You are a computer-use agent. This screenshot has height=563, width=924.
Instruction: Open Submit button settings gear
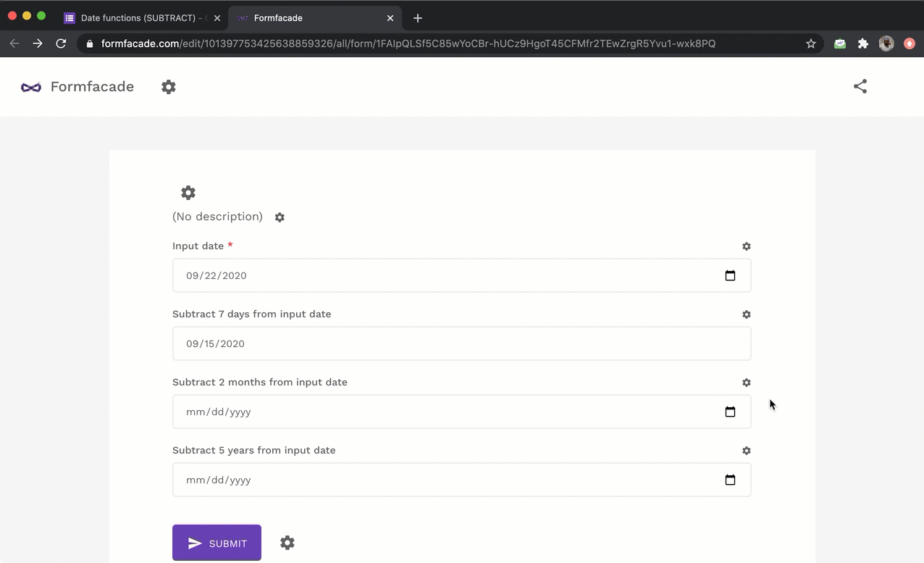pyautogui.click(x=287, y=543)
